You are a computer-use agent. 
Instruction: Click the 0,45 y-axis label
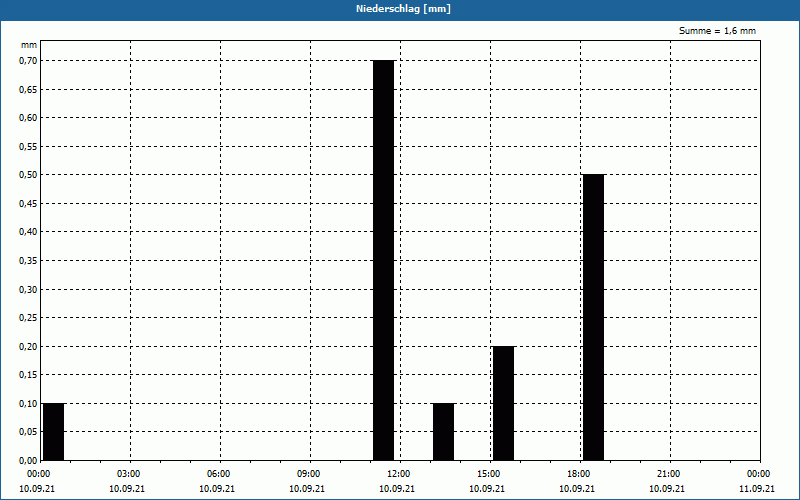[28, 204]
